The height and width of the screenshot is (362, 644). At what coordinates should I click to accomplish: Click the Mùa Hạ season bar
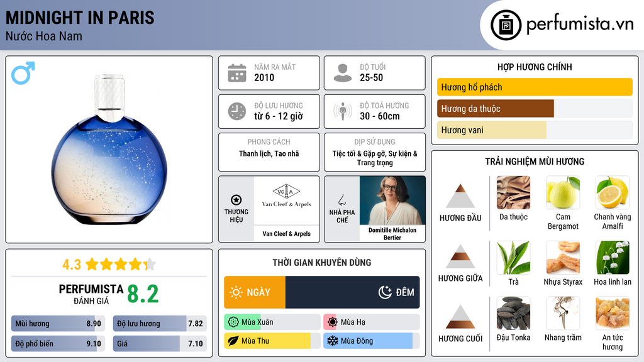(372, 322)
